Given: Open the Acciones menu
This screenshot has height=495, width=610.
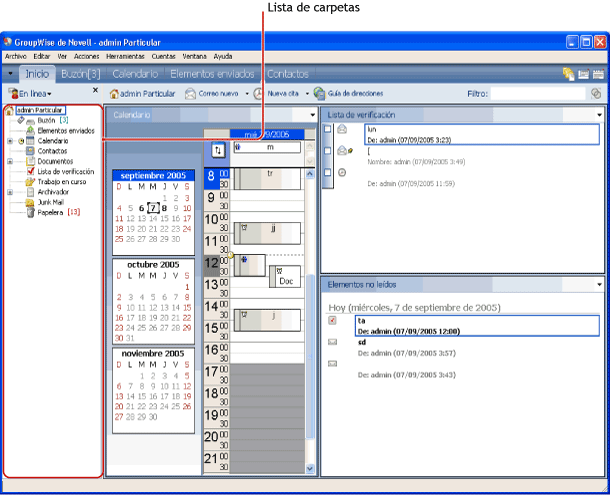Looking at the screenshot, I should 86,56.
